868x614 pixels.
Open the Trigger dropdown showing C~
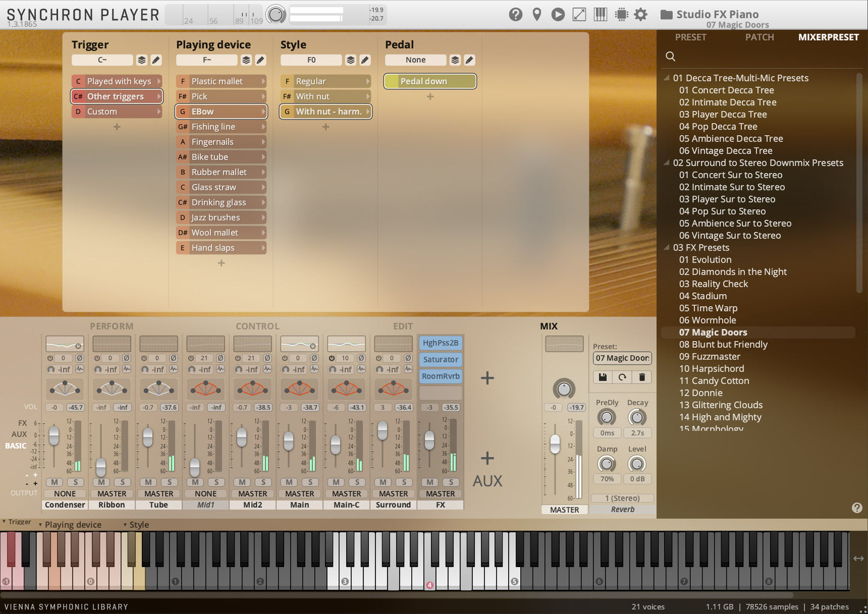103,59
